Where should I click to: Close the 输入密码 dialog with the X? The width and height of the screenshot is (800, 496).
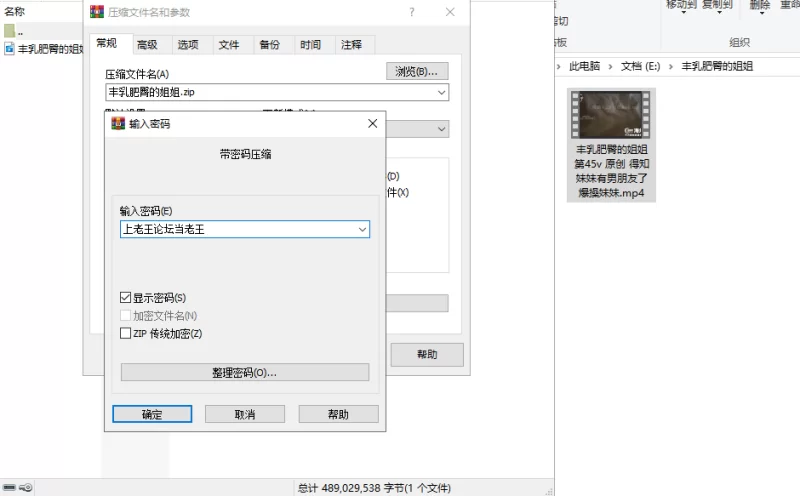coord(372,124)
